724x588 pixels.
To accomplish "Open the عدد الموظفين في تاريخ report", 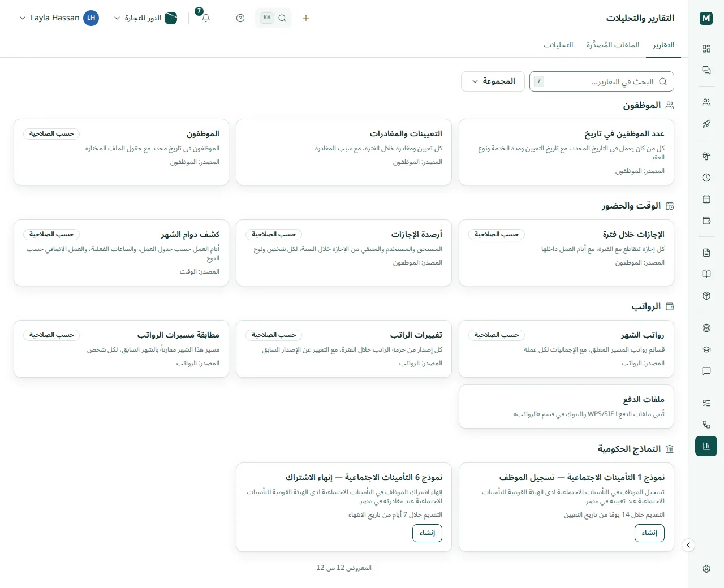I will click(566, 152).
